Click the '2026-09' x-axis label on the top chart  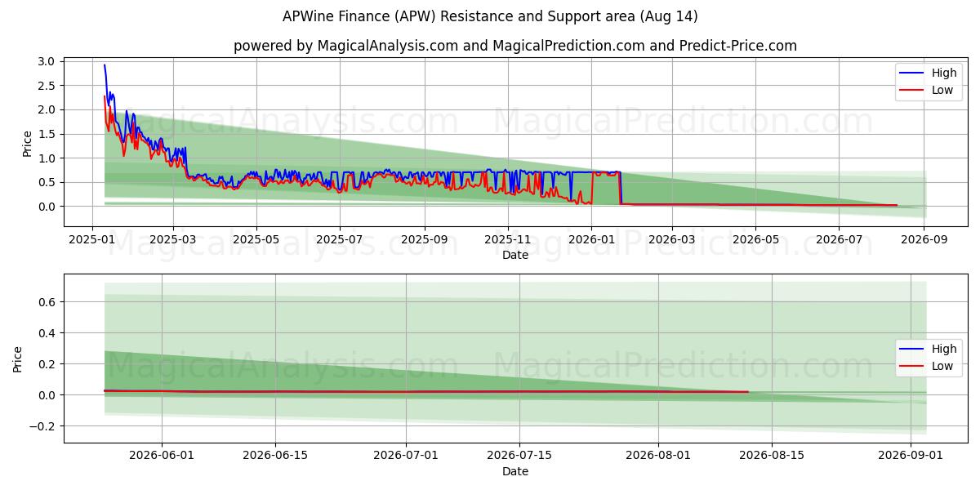[x=924, y=239]
